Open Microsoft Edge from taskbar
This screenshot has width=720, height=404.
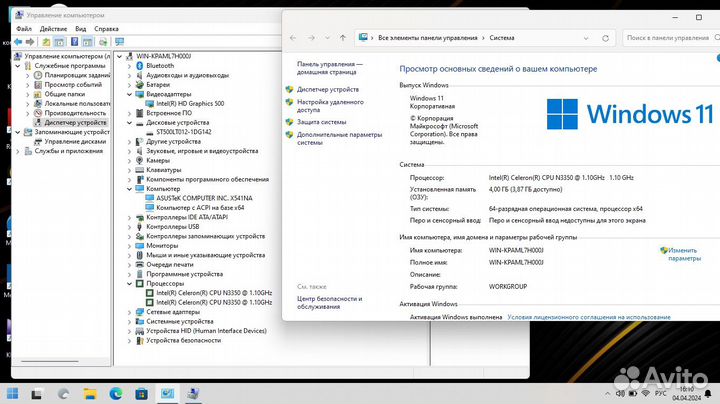click(116, 393)
